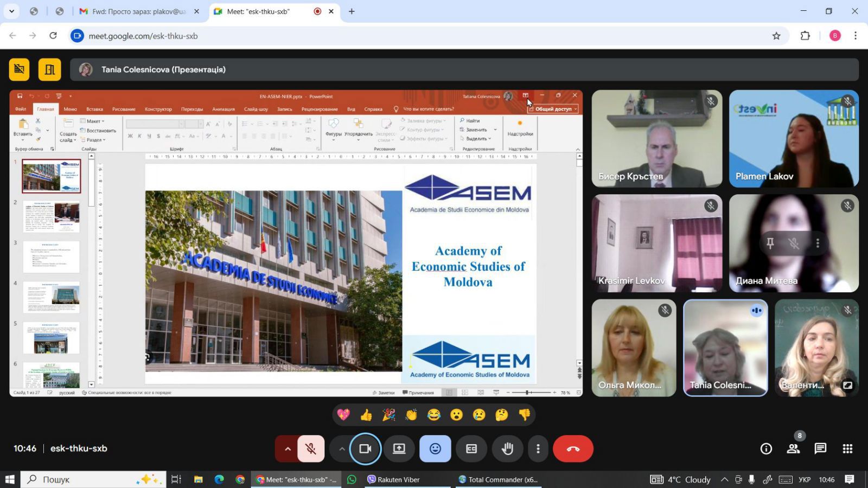Image resolution: width=868 pixels, height=488 pixels.
Task: Toggle the emoji reactions bar
Action: coord(435,448)
